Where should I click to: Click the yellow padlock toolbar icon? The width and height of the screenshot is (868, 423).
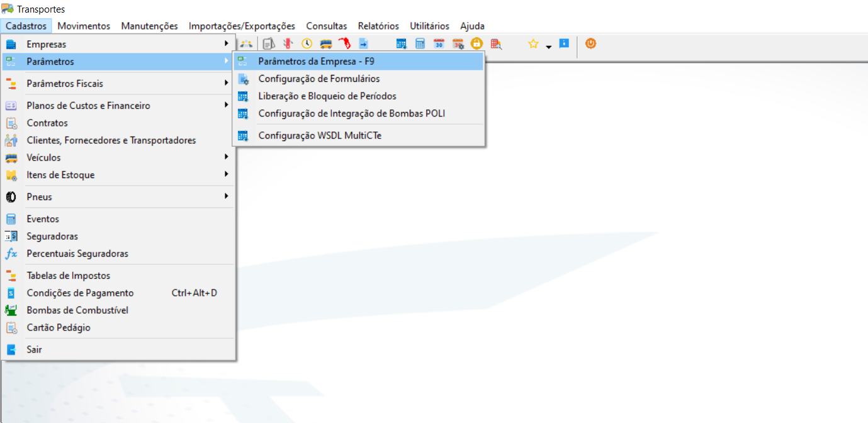pyautogui.click(x=476, y=43)
